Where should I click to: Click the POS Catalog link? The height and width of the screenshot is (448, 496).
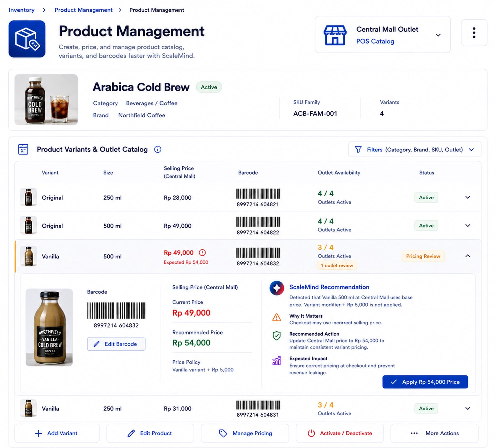point(375,41)
